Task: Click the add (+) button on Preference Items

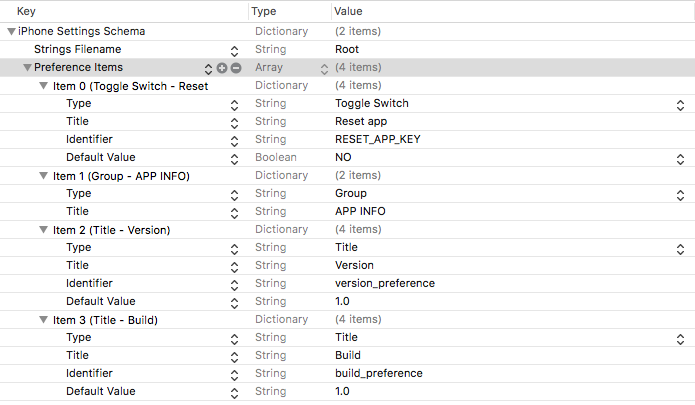Action: point(222,68)
